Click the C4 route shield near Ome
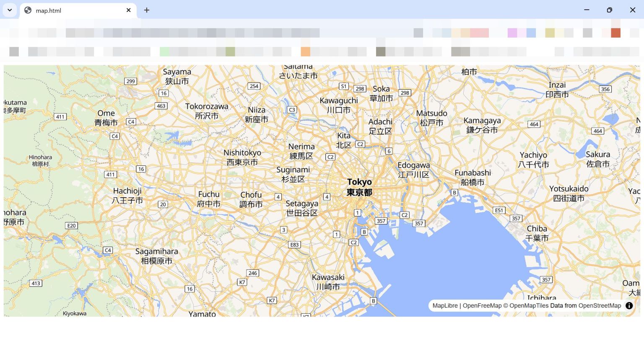 131,121
